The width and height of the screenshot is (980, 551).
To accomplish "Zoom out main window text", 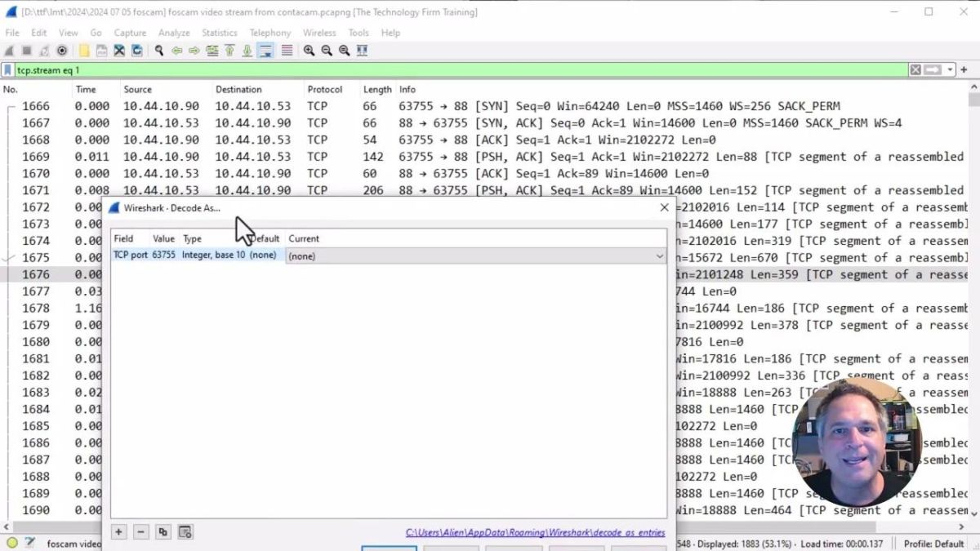I will pyautogui.click(x=327, y=51).
